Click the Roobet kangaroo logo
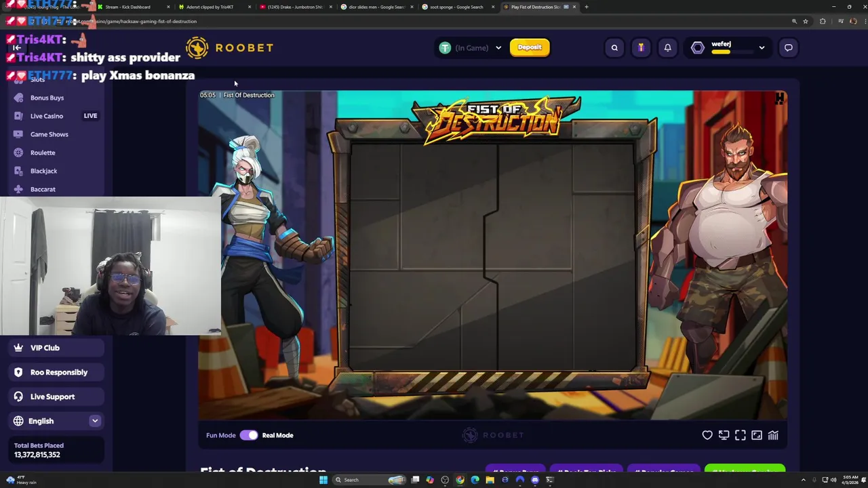Viewport: 868px width, 488px height. coord(197,47)
